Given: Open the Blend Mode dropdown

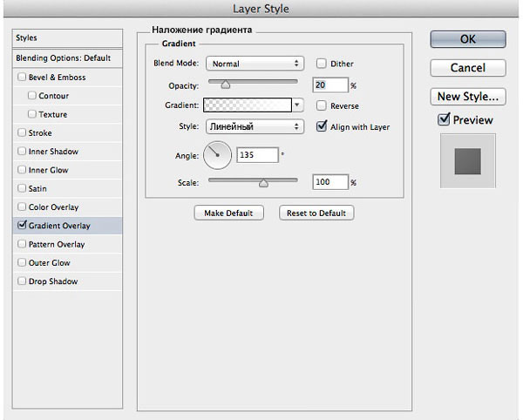Looking at the screenshot, I should coord(255,64).
